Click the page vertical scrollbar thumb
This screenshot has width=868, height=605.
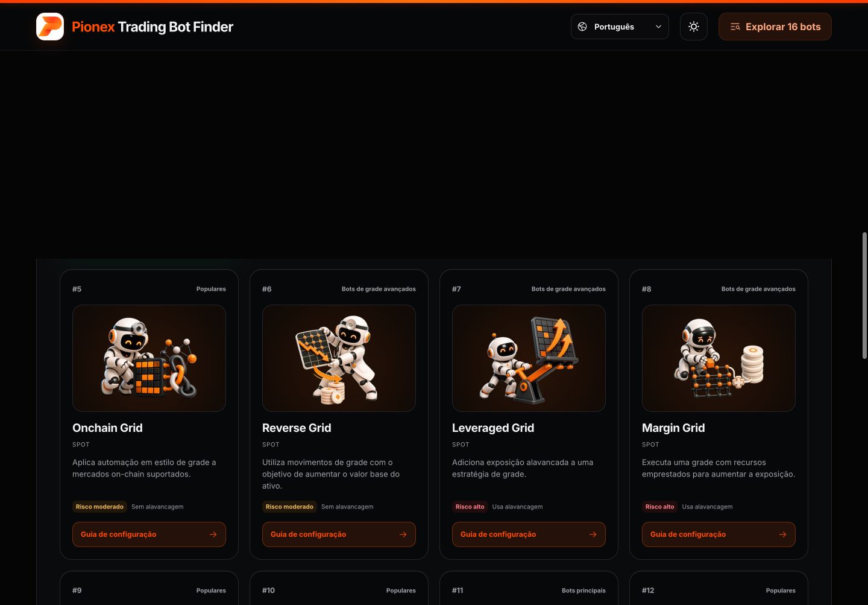[864, 296]
